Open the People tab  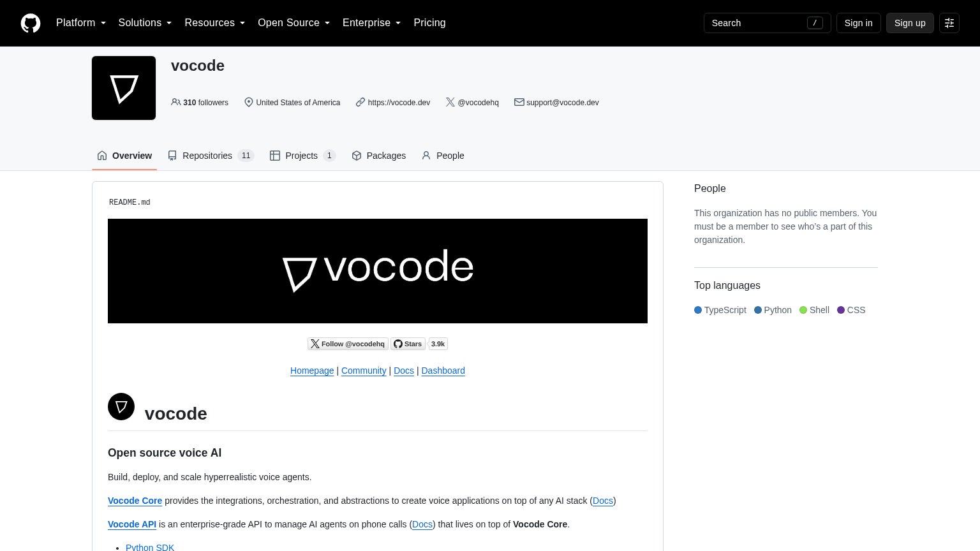pyautogui.click(x=443, y=156)
